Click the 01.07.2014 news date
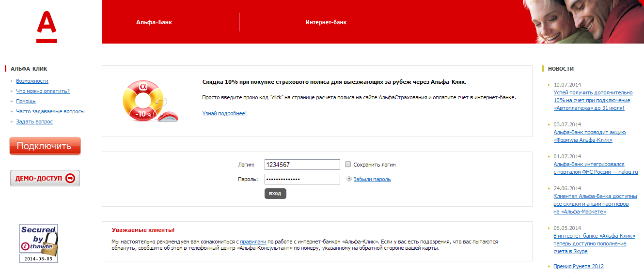Screen dimensions: 644x273 [567, 156]
